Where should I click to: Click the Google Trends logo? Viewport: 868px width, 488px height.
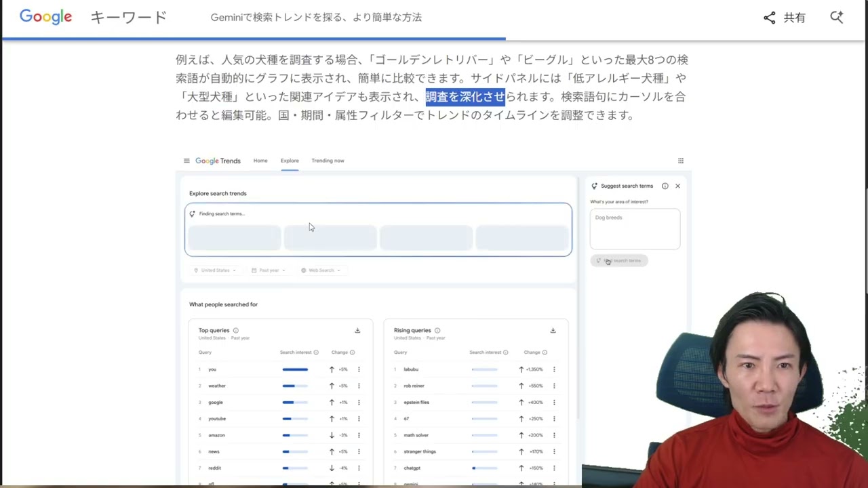[x=218, y=161]
